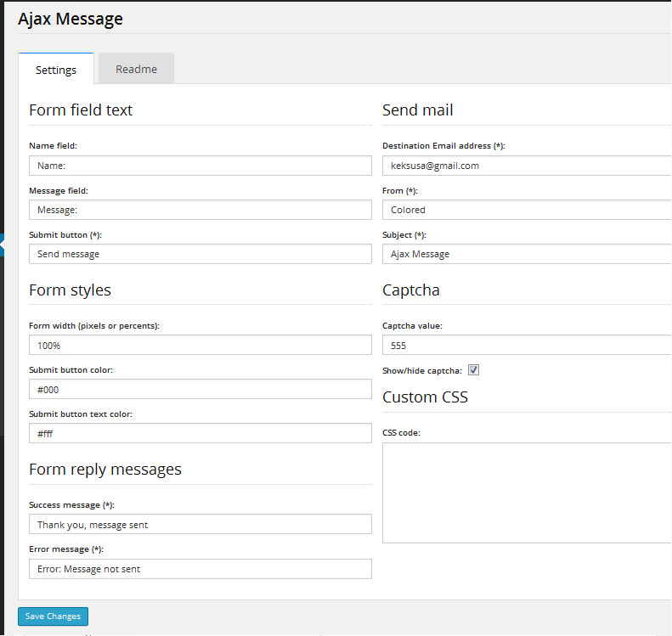
Task: Focus the Success message input
Action: point(200,525)
